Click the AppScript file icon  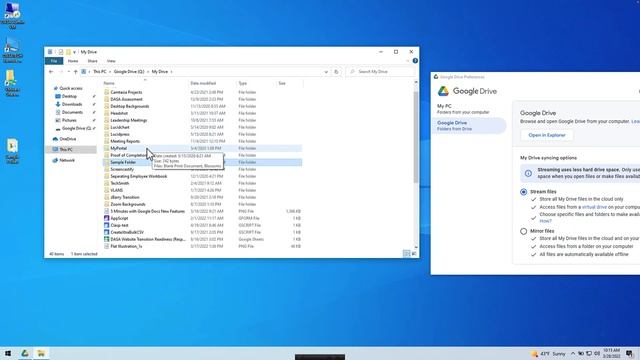pos(107,218)
